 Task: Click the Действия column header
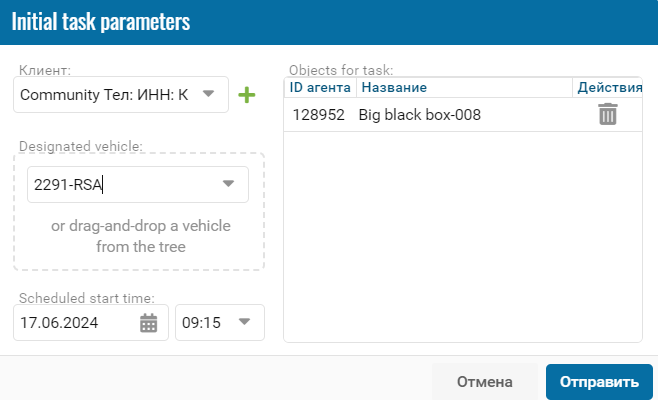pos(607,87)
